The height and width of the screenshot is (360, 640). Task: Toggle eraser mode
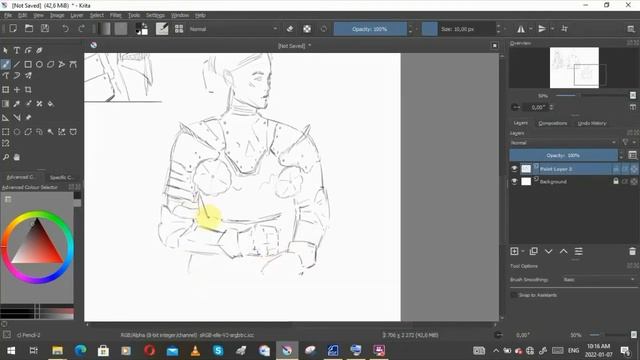pyautogui.click(x=290, y=29)
